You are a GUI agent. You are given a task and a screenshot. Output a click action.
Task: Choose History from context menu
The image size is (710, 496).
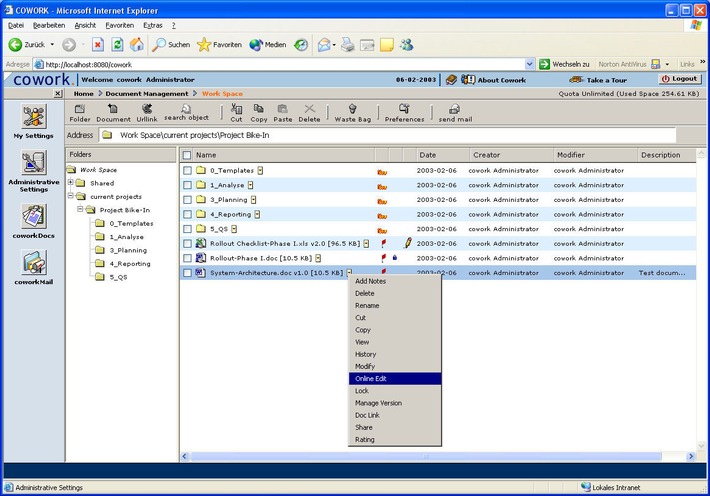pos(395,354)
